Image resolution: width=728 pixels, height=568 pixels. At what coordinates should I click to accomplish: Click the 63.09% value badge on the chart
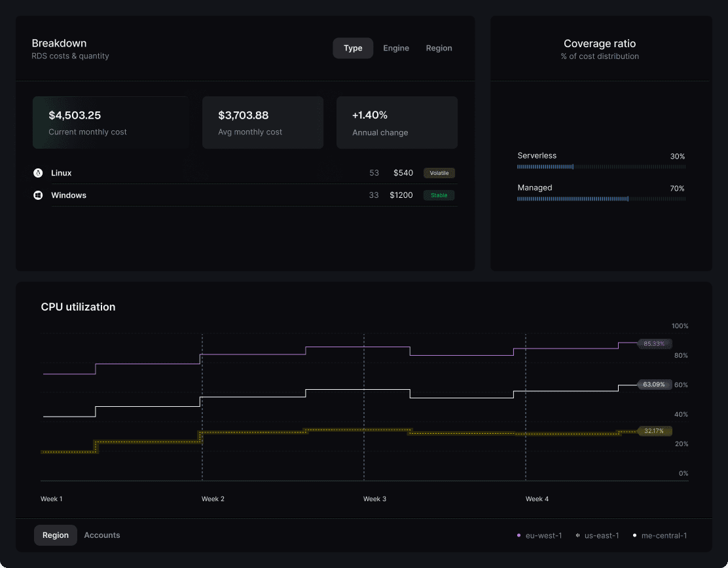654,385
